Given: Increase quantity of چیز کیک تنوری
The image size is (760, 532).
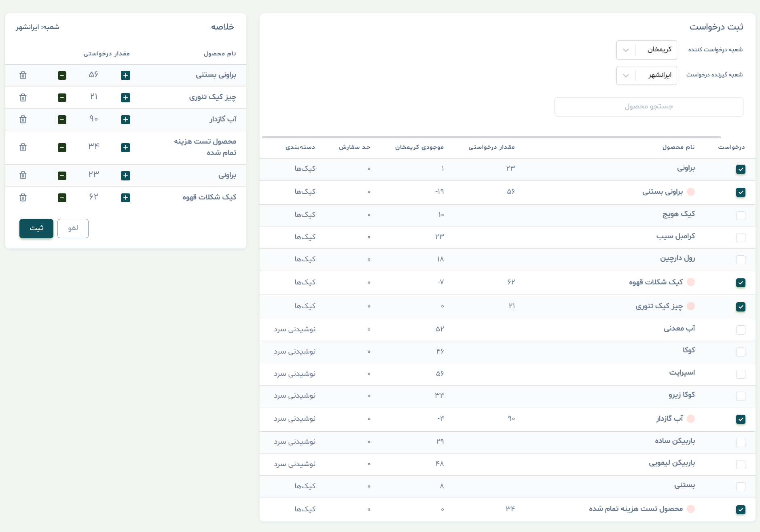Looking at the screenshot, I should pos(125,97).
